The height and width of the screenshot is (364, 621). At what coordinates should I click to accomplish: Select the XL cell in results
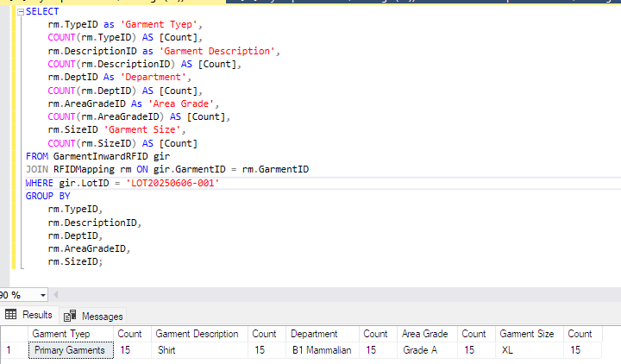[x=506, y=350]
